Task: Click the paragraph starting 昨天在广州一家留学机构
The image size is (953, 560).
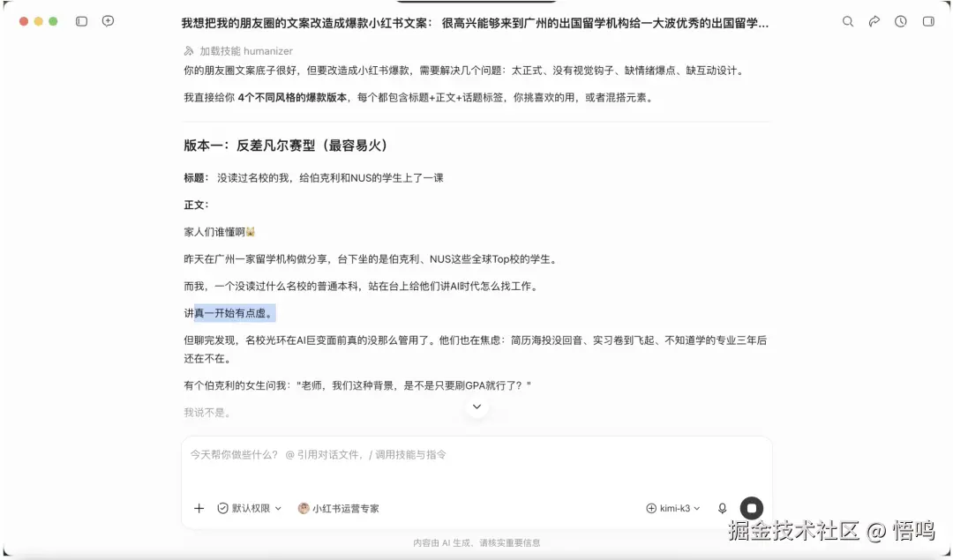Action: click(371, 259)
